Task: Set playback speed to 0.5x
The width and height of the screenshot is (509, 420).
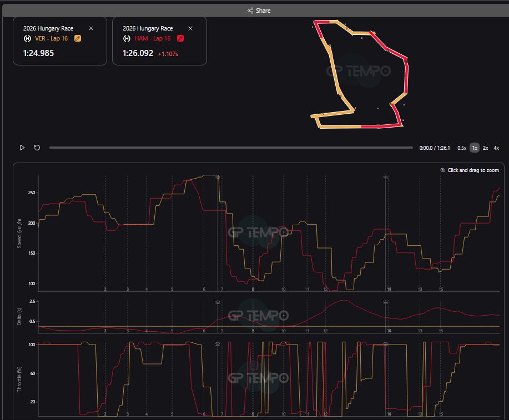Action: click(462, 148)
